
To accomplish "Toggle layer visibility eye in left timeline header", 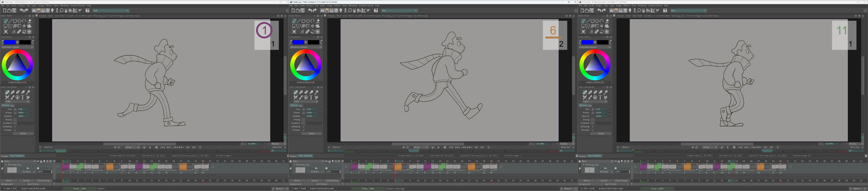I will (38, 161).
